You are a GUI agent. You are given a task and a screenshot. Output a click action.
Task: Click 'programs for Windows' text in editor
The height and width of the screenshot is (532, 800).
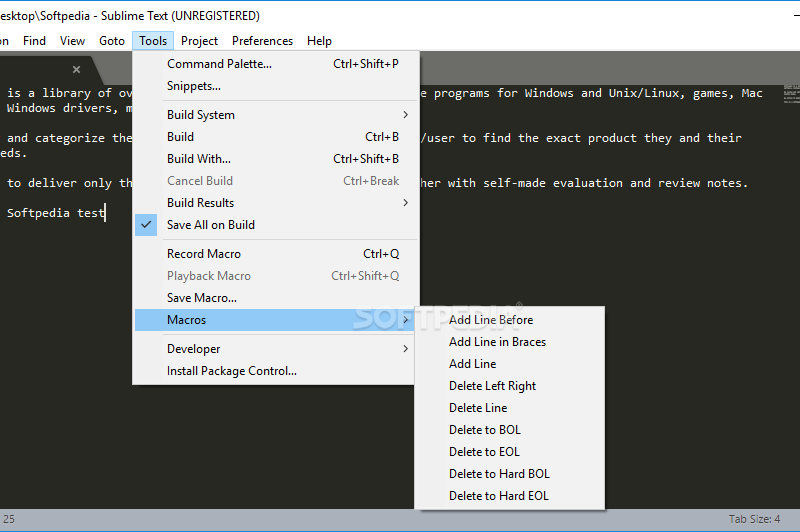point(503,93)
